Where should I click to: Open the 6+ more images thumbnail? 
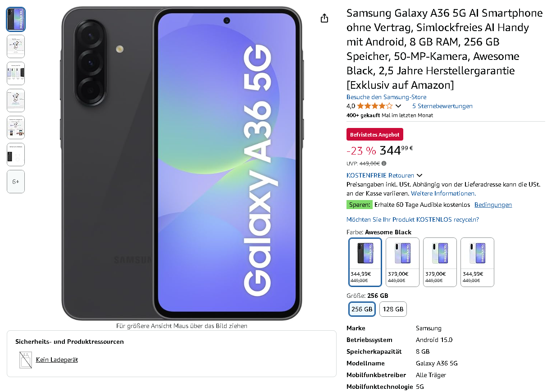pyautogui.click(x=16, y=182)
